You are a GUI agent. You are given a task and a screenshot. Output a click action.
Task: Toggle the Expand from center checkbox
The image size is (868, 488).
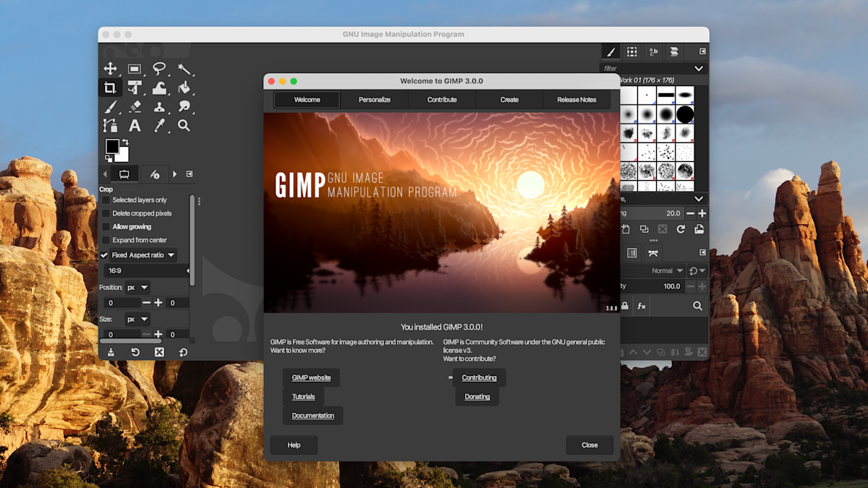click(106, 240)
